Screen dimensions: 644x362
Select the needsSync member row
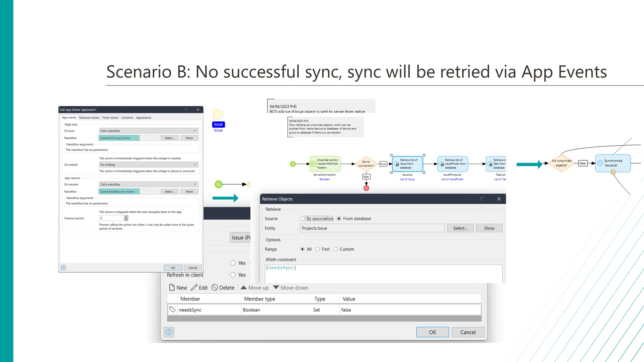324,310
